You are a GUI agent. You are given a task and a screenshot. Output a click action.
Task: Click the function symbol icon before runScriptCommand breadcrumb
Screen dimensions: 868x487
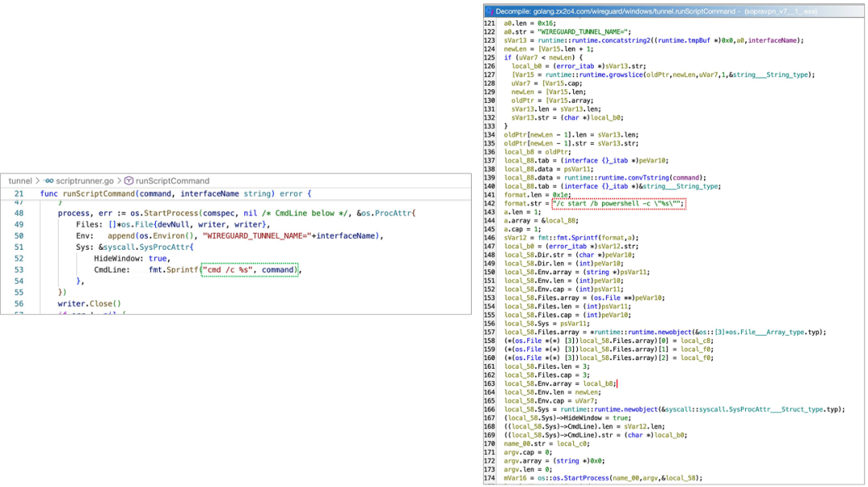coord(129,181)
